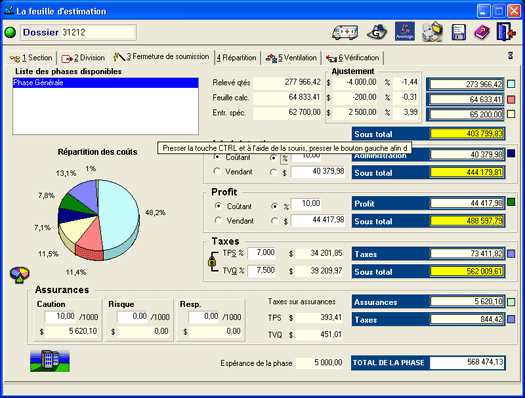Screen dimensions: 525x398
Task: Go to the 4 Répartition tab
Action: 236,58
